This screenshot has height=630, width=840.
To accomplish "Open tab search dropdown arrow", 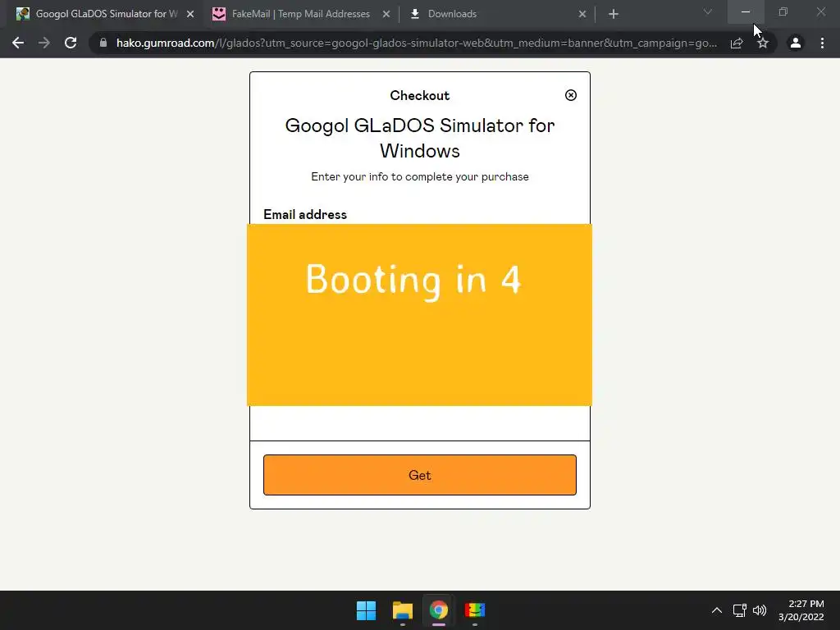I will (707, 11).
